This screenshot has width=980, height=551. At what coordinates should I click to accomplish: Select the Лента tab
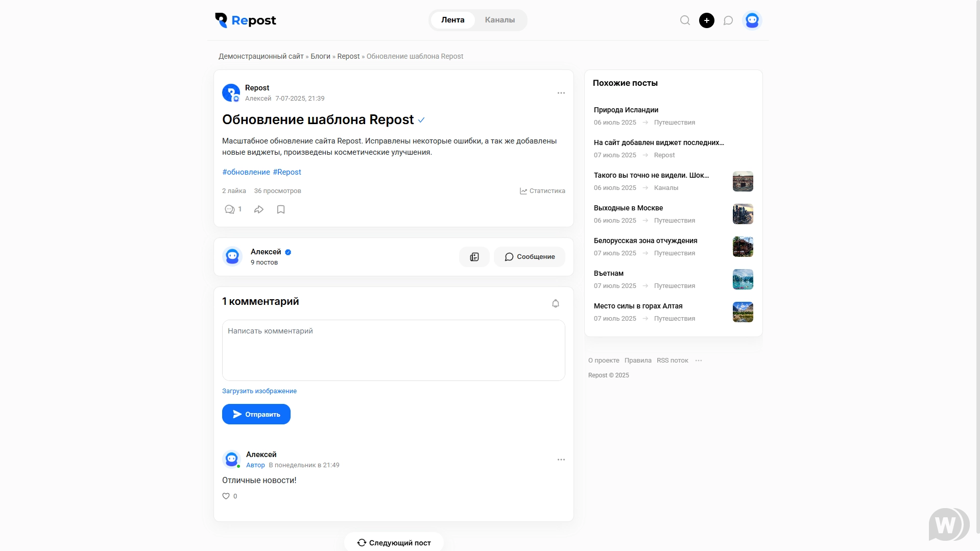452,20
